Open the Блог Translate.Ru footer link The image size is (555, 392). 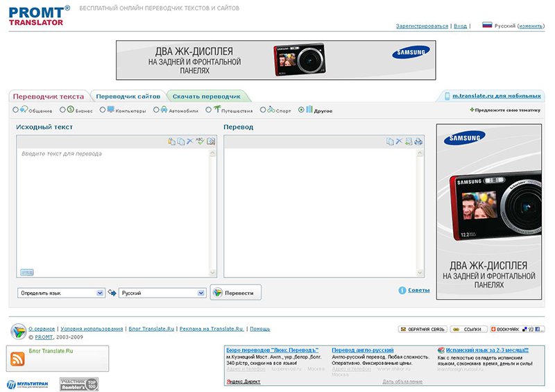coord(151,329)
